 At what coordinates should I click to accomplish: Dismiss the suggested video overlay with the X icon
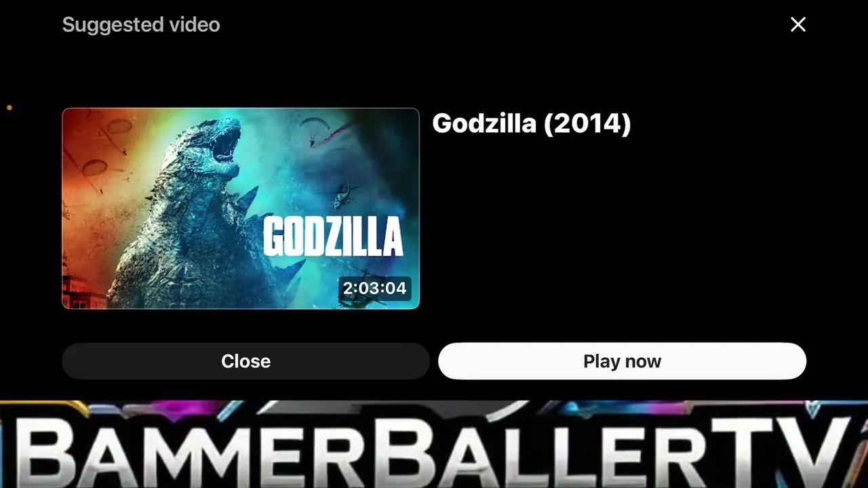click(x=798, y=24)
